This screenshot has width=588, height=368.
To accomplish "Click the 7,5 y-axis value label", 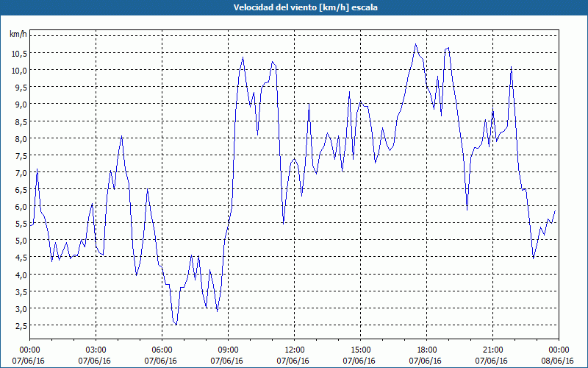I will (x=21, y=155).
